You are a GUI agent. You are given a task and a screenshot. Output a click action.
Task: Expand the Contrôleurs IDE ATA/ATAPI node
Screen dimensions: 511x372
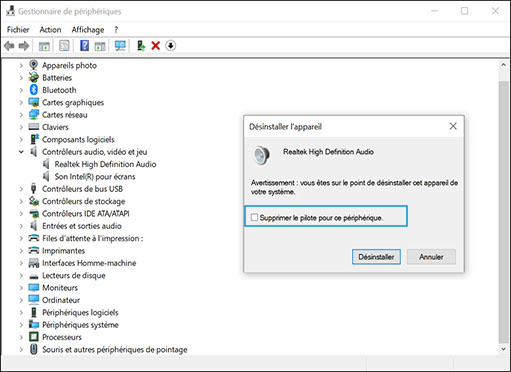tap(21, 213)
